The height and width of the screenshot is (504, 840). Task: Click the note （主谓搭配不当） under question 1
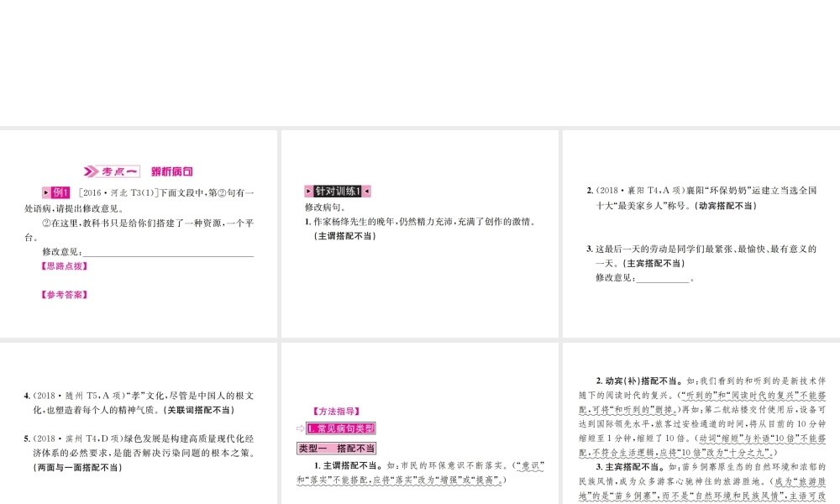344,236
